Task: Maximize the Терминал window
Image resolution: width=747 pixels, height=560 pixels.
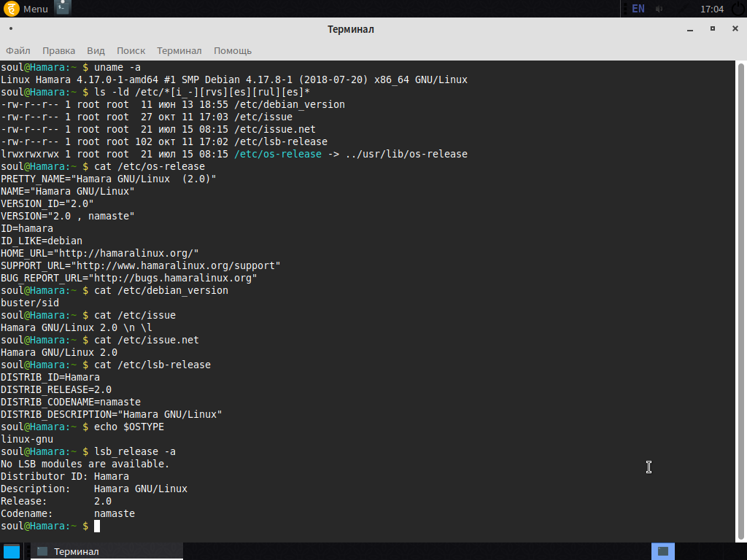Action: (x=713, y=28)
